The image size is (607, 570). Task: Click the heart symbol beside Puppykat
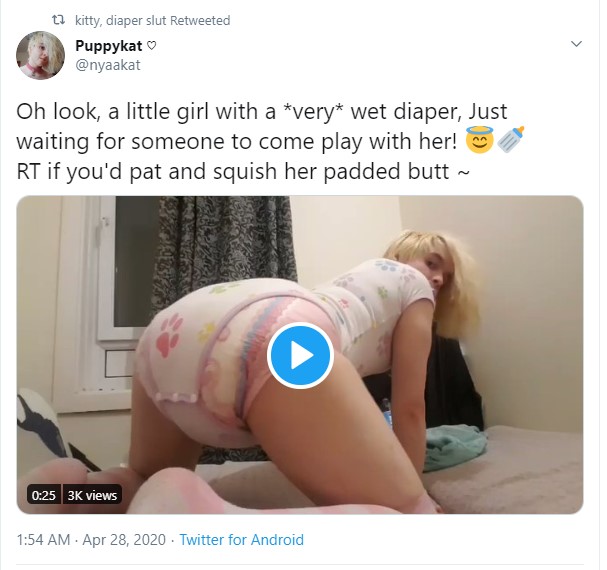(x=152, y=46)
